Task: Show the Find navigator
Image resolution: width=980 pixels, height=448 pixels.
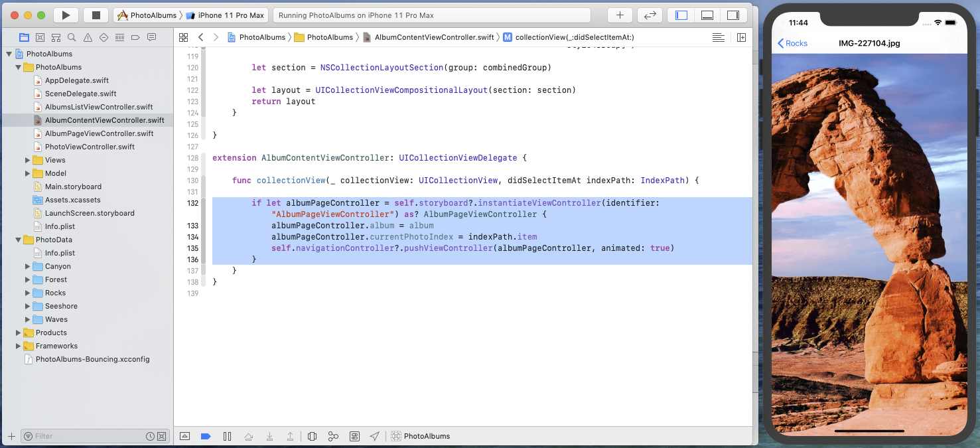Action: 72,37
